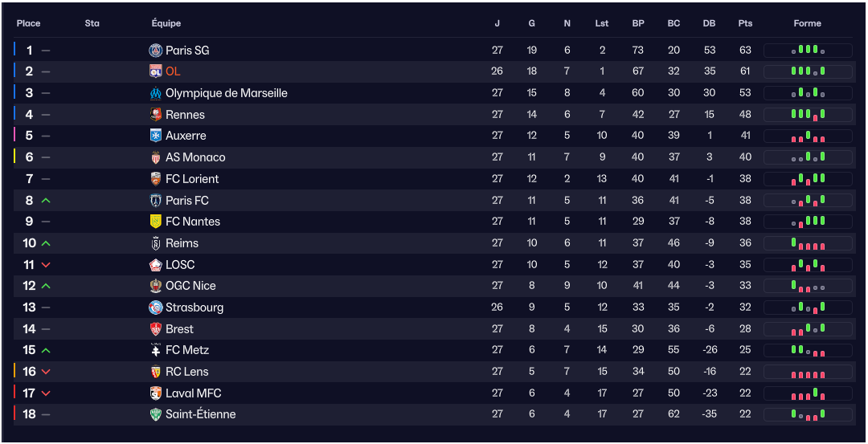Click Paris SG's form indicator bar

click(808, 51)
